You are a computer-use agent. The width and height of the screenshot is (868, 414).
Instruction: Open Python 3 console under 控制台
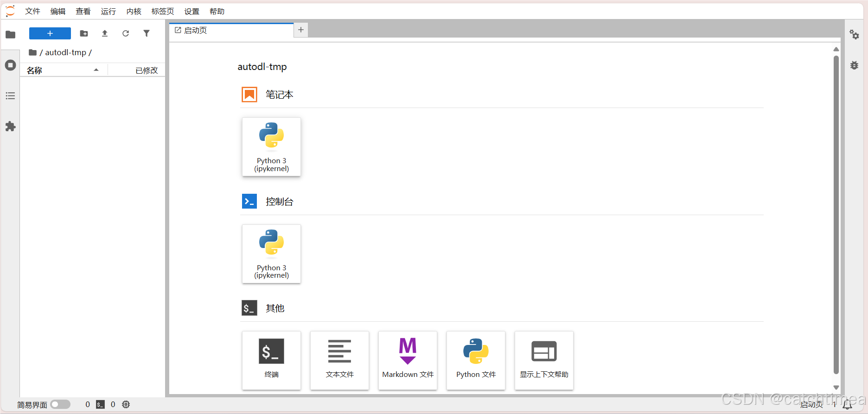pos(271,254)
